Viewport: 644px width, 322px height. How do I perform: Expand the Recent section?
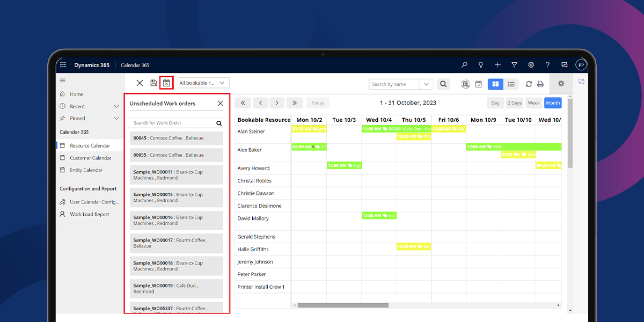coord(116,106)
